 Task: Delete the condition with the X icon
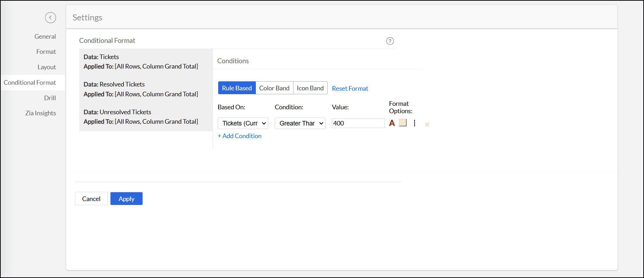pyautogui.click(x=427, y=124)
